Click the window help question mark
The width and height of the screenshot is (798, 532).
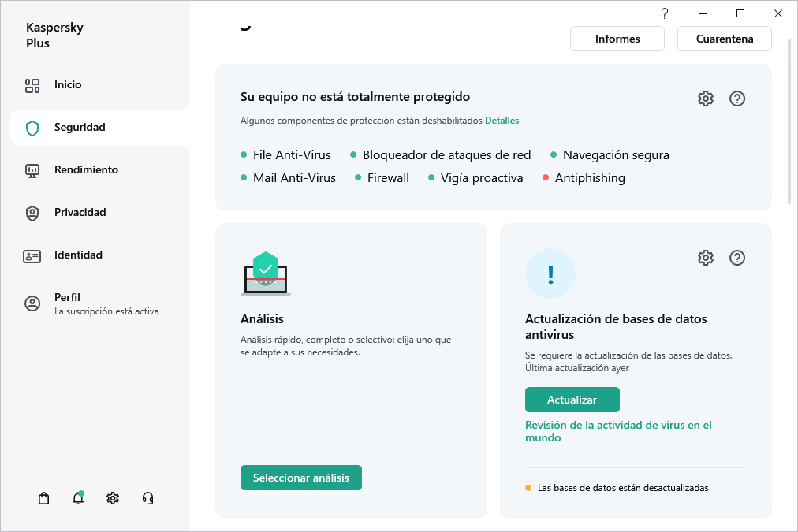665,13
